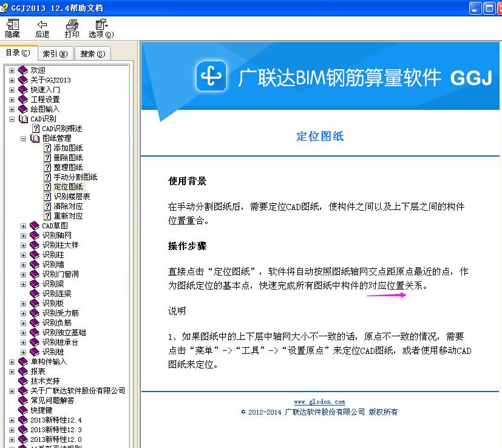Click the book icon beside 常见问题解答
This screenshot has height=448, width=502.
[23, 400]
